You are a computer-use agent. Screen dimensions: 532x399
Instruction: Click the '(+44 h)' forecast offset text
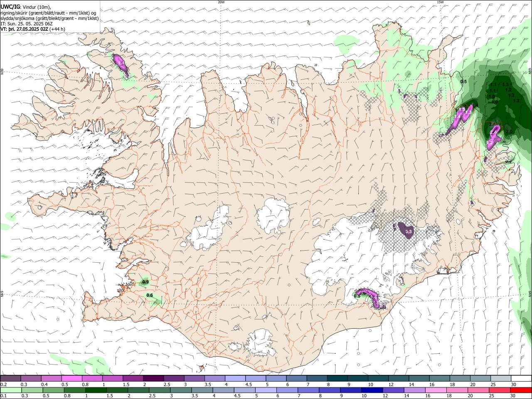pos(57,29)
